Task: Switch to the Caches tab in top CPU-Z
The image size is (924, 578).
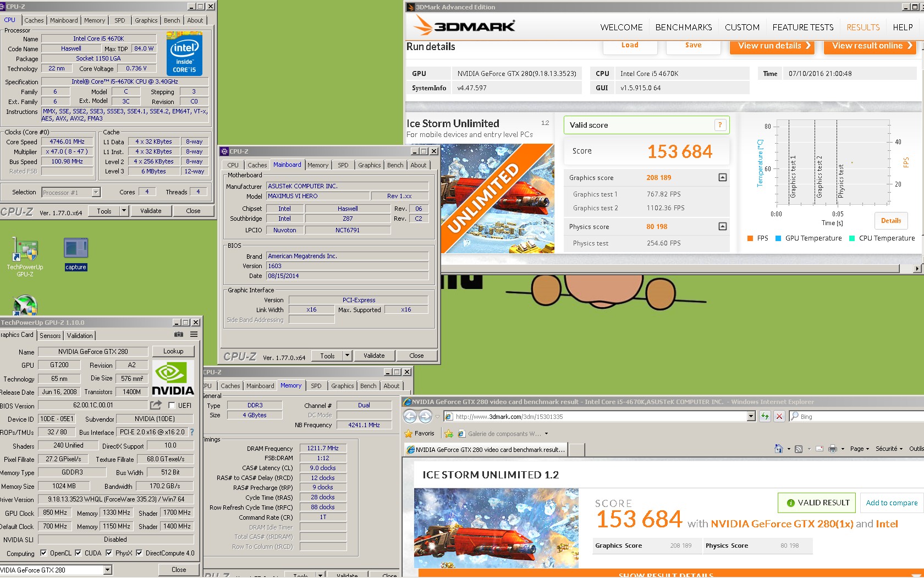Action: [34, 20]
